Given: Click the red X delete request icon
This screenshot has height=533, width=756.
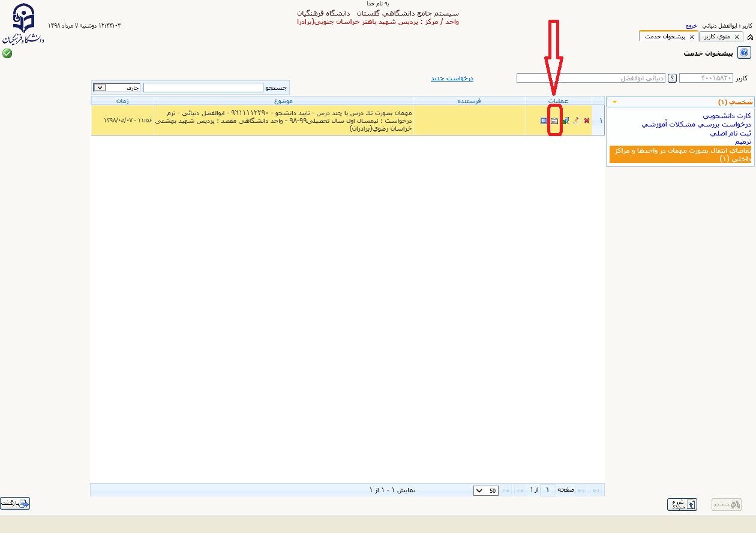Looking at the screenshot, I should tap(586, 121).
